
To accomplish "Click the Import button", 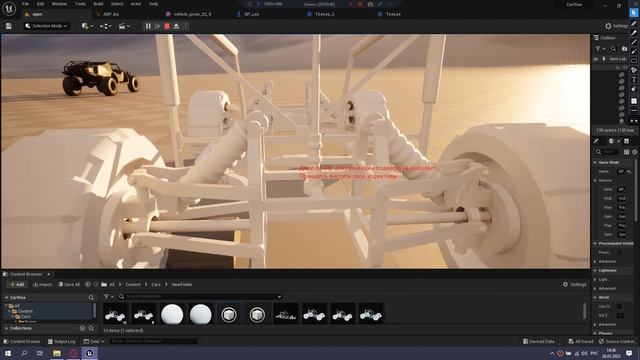I will pos(42,284).
